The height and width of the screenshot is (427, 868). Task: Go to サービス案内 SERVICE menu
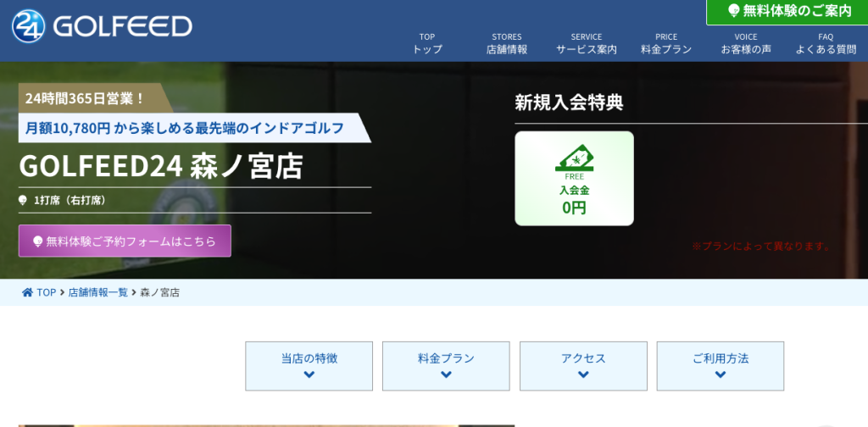point(587,43)
